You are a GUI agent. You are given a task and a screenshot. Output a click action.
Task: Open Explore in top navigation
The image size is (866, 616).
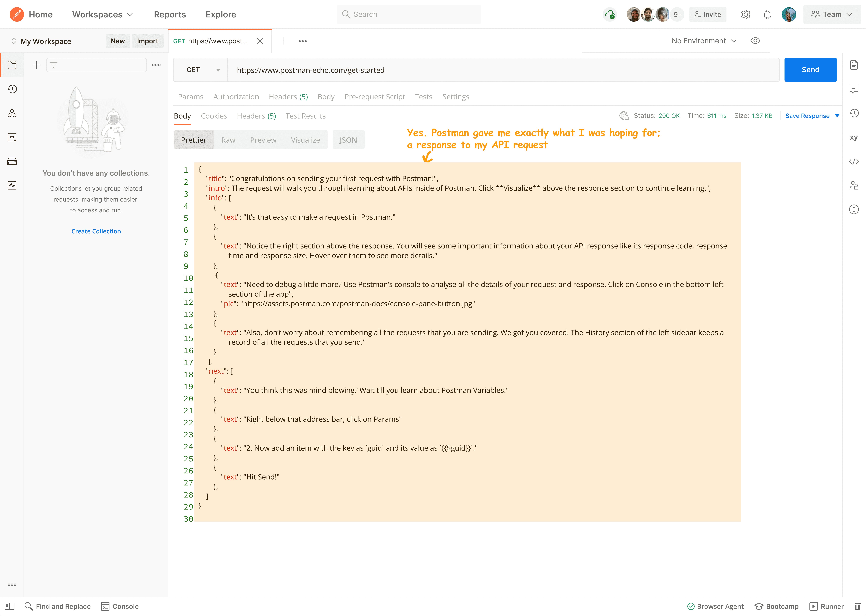click(221, 14)
